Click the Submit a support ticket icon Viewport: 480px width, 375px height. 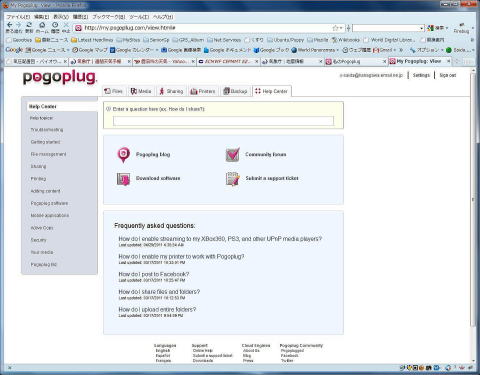click(x=233, y=179)
